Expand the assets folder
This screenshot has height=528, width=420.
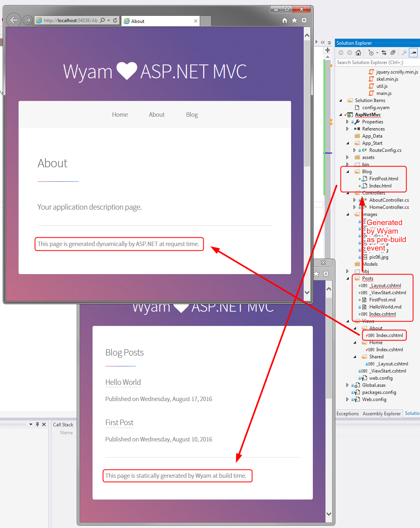tap(348, 157)
